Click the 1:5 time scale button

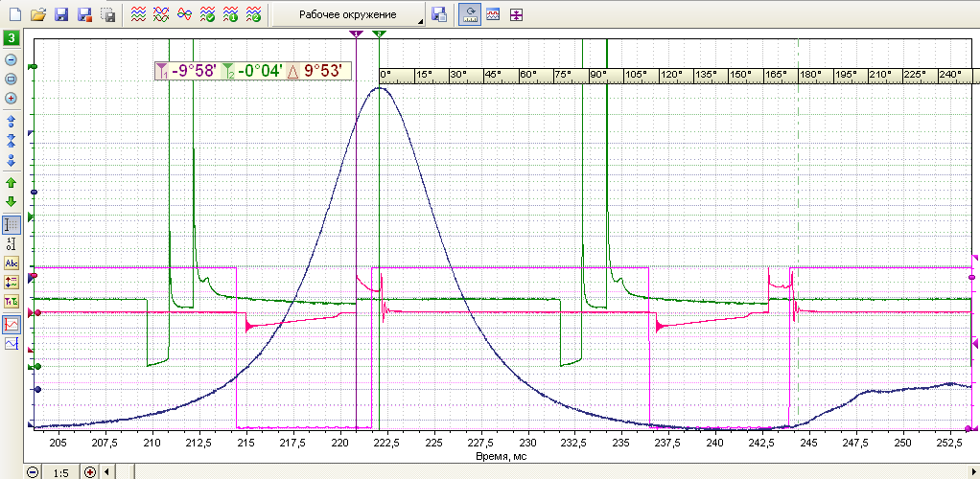60,472
